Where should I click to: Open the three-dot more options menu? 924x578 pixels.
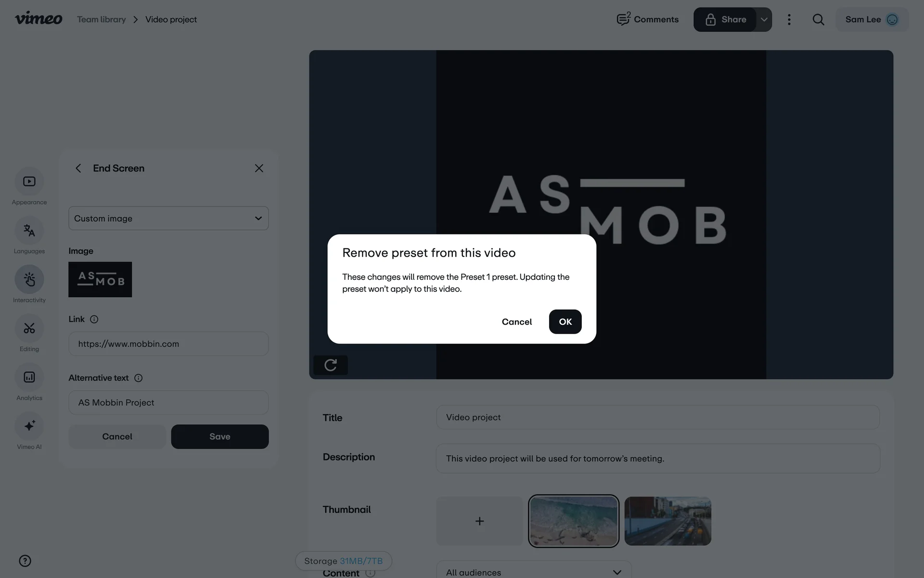point(789,20)
